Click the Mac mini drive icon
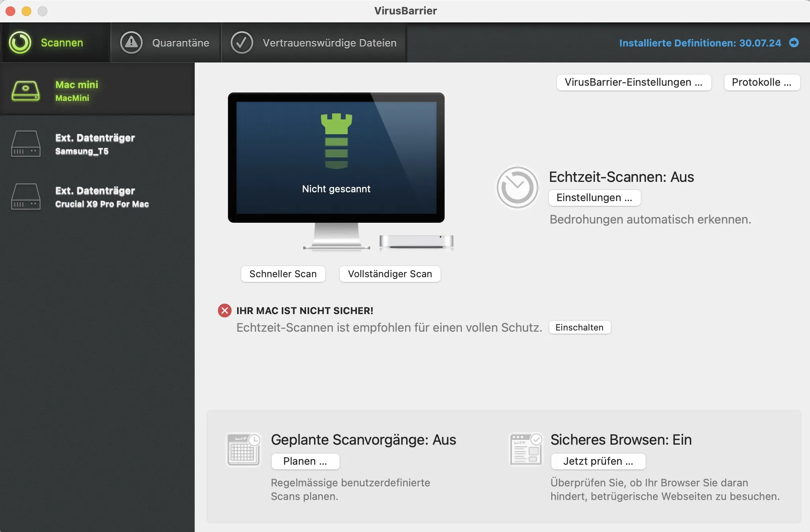This screenshot has width=810, height=532. point(26,90)
